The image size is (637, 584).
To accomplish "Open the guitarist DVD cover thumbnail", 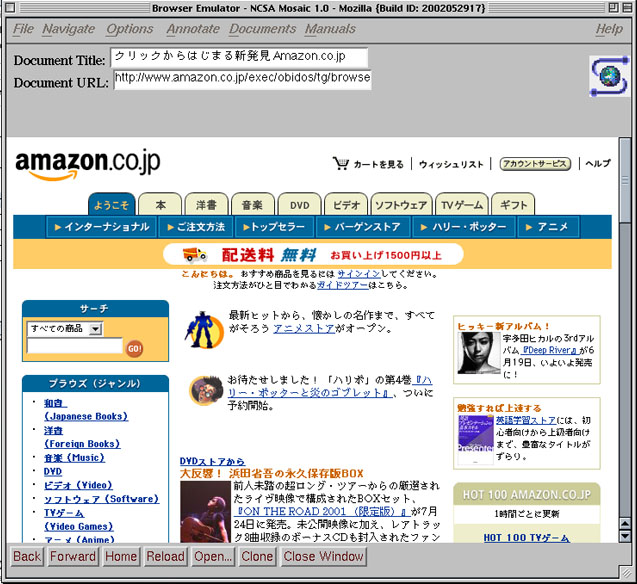I will pyautogui.click(x=205, y=512).
